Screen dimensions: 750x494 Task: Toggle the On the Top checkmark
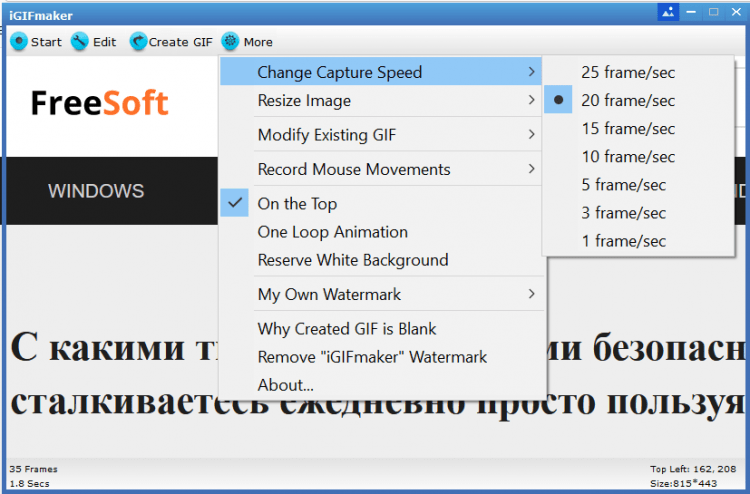[236, 203]
